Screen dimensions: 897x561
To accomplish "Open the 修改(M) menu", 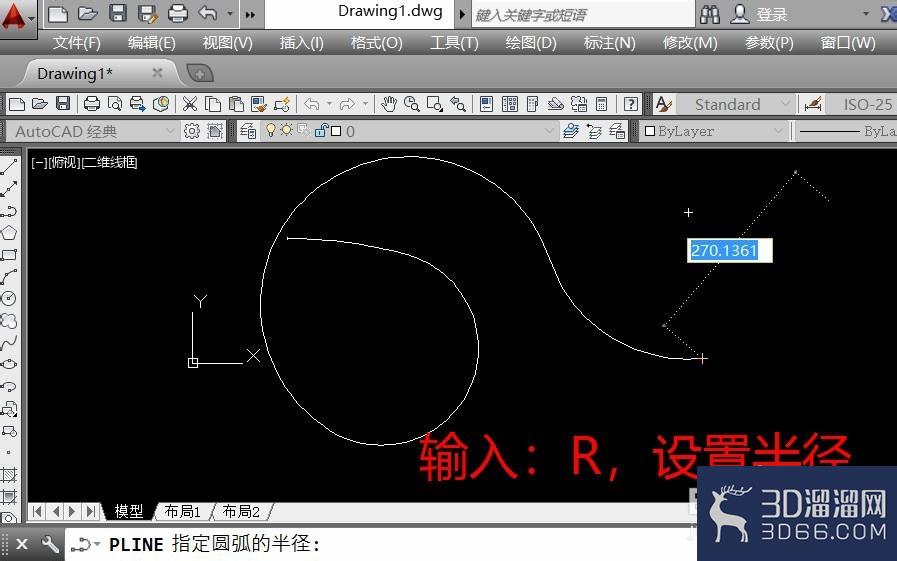I will (x=690, y=43).
